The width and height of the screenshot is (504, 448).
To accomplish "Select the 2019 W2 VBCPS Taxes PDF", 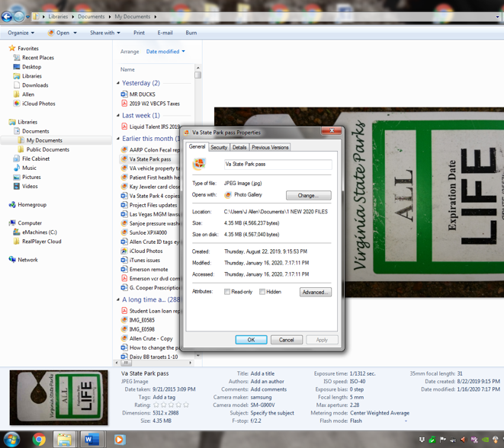I will tap(154, 104).
